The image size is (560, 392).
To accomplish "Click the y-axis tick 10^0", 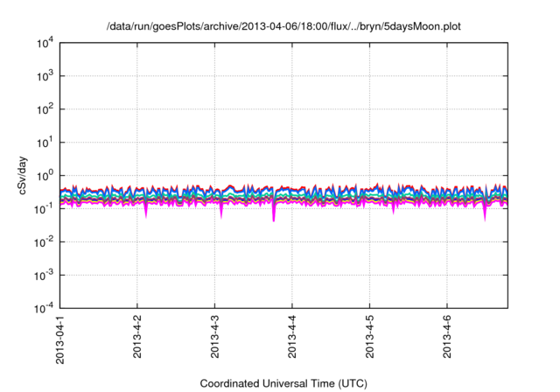I will point(45,176).
